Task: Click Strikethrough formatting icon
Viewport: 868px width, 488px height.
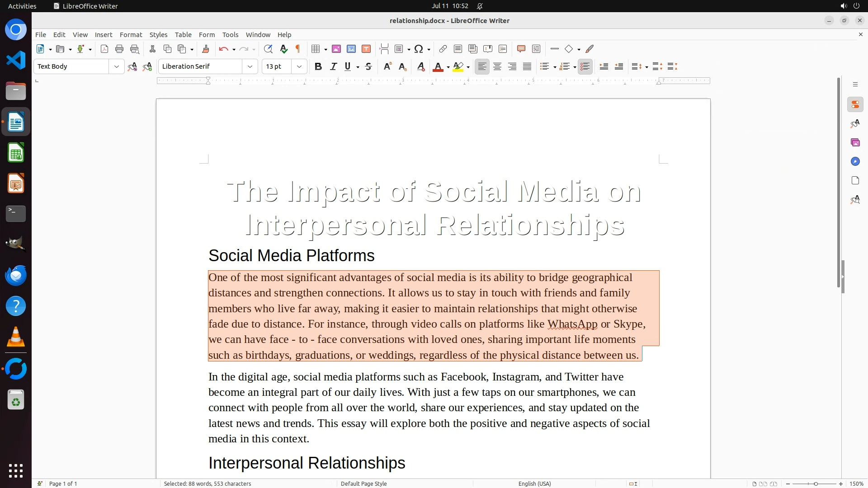Action: tap(368, 66)
